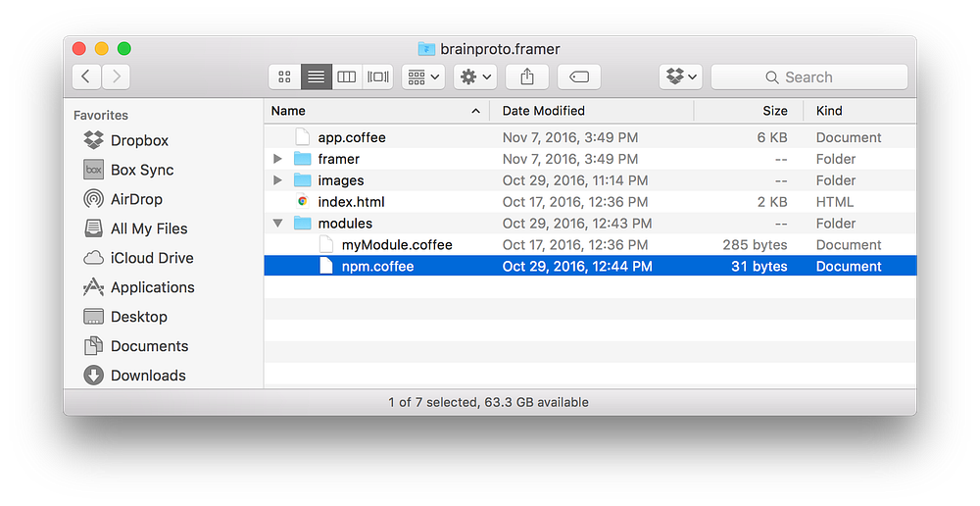Viewport: 980px width, 506px height.
Task: Minimize the Finder window
Action: [x=101, y=48]
